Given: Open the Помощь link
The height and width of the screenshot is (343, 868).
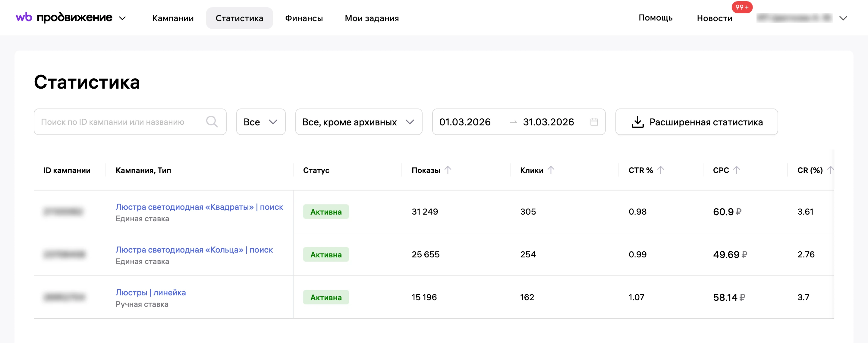Looking at the screenshot, I should click(656, 18).
